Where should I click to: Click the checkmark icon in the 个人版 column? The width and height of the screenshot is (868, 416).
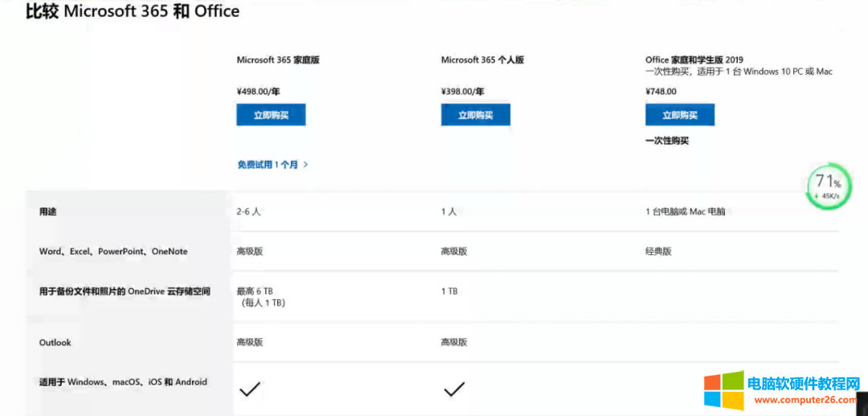[x=454, y=389]
